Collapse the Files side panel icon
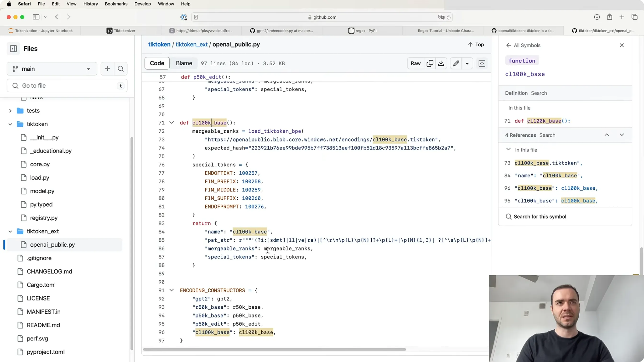This screenshot has height=362, width=644. (x=13, y=48)
